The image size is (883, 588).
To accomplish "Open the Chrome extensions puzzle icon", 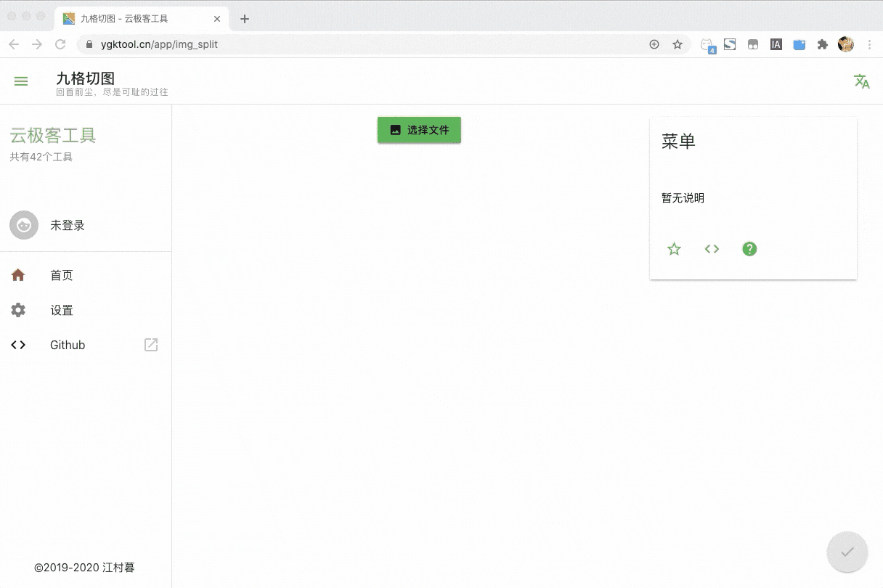I will pyautogui.click(x=823, y=44).
